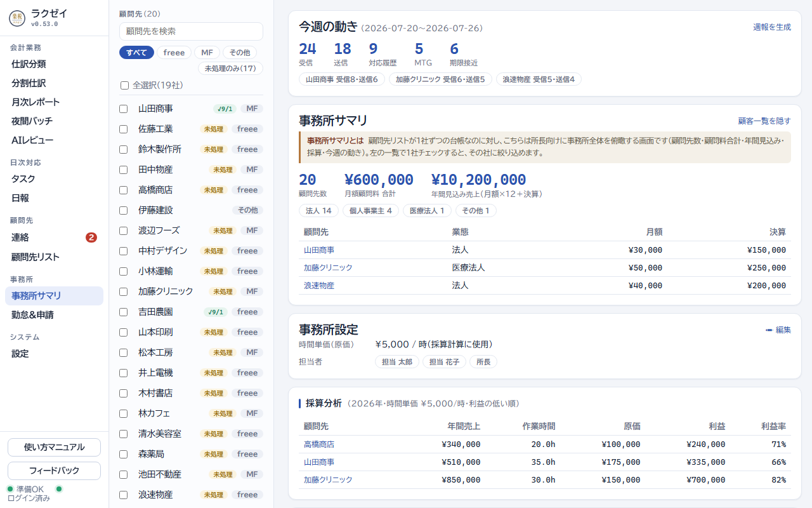This screenshot has width=812, height=508.
Task: Select the すべて filter chip
Action: coord(136,53)
